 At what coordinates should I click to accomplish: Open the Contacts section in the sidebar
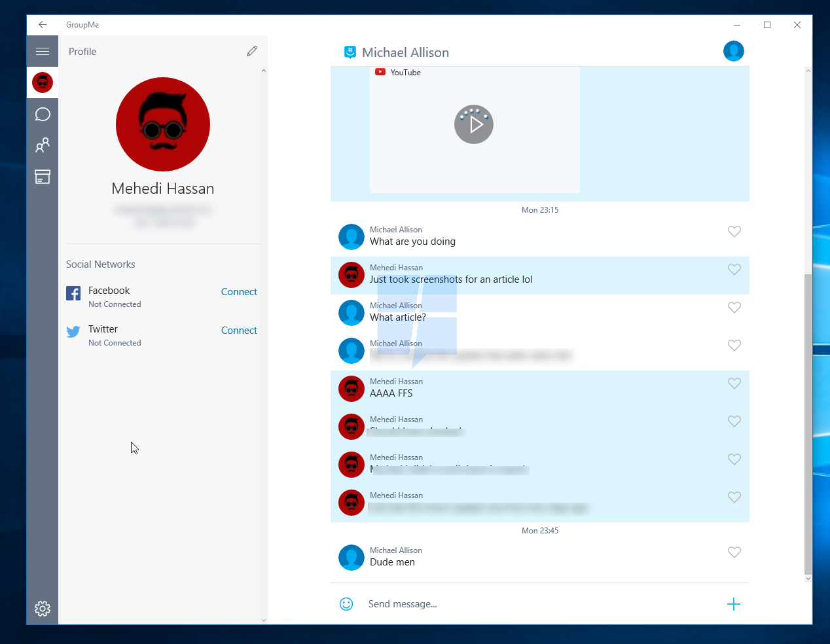43,145
